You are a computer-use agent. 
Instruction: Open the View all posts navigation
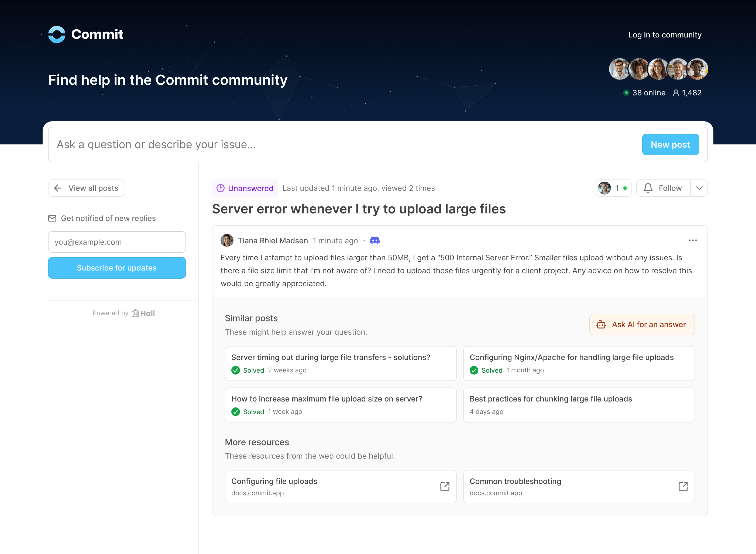86,188
